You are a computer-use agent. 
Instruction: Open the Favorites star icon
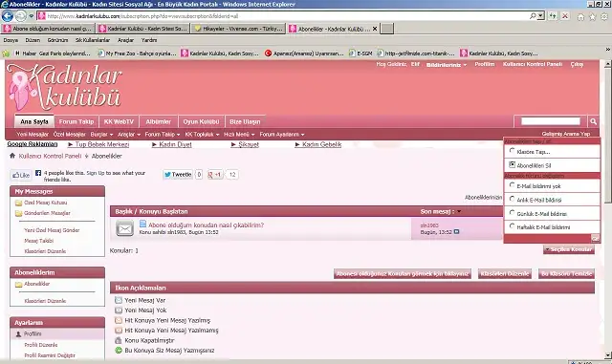593,17
